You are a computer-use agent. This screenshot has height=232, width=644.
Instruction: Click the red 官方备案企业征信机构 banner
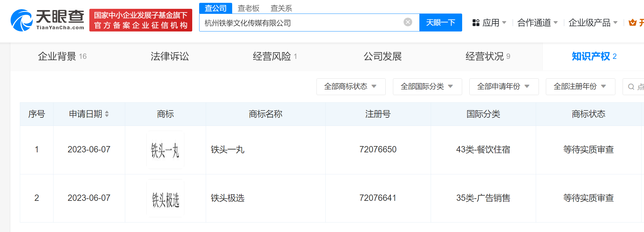141,20
